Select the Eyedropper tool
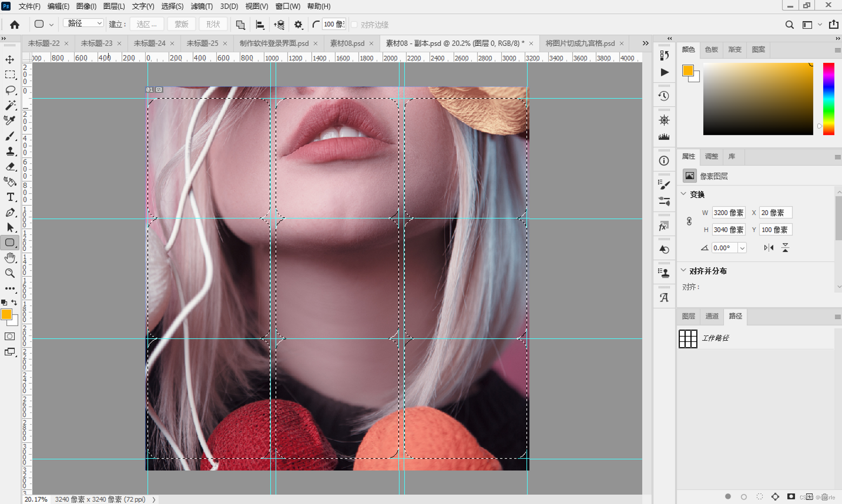This screenshot has height=504, width=842. 10,121
